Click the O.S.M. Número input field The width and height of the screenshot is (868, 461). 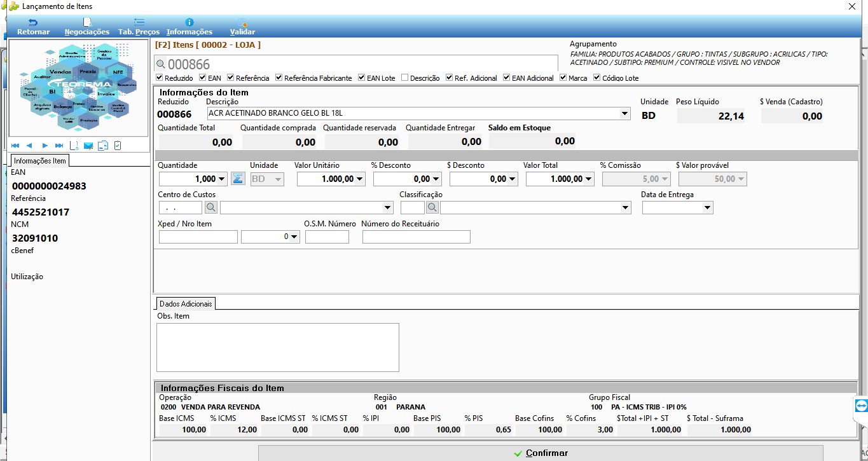[x=327, y=237]
